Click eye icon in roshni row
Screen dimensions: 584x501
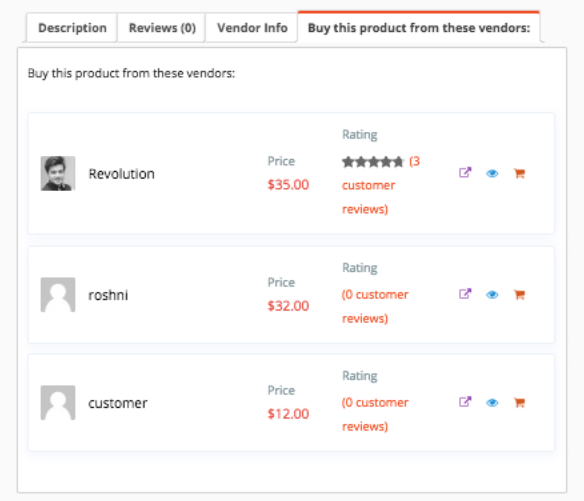click(492, 295)
